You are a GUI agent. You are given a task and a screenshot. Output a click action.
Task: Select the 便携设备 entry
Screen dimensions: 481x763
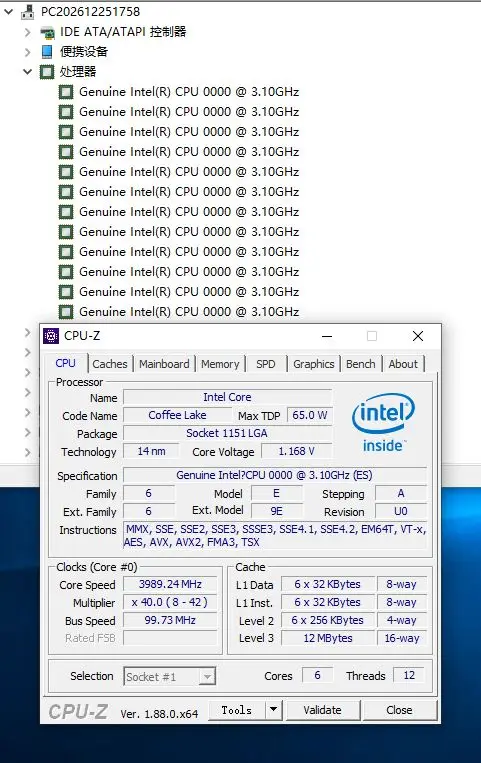click(84, 52)
